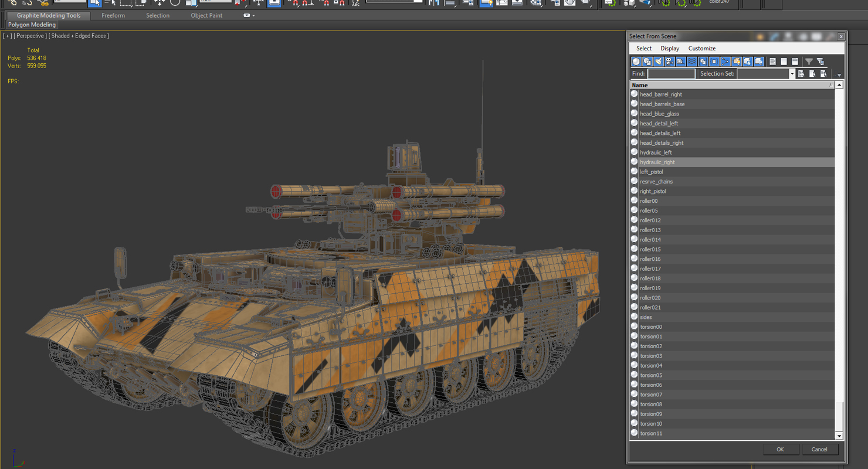Click first icon right of Selection Set dropdown
The height and width of the screenshot is (469, 868).
pos(802,74)
